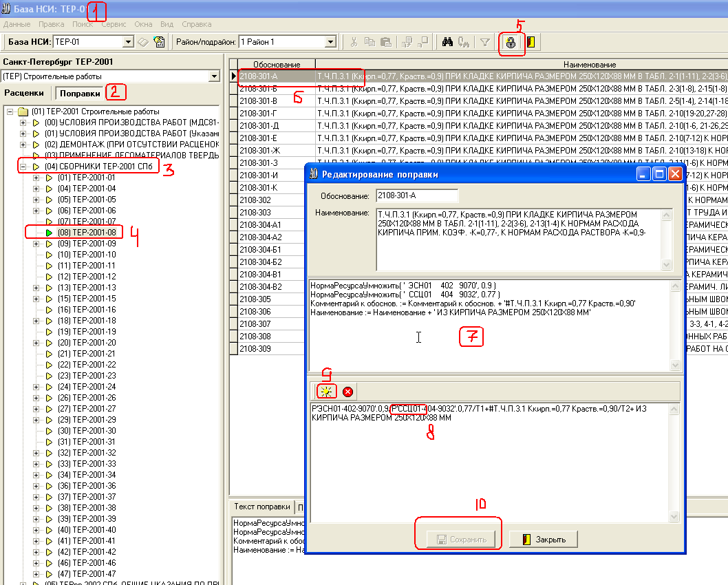The height and width of the screenshot is (585, 728).
Task: Expand the (13) ТЕР-2001-13 node
Action: point(36,288)
